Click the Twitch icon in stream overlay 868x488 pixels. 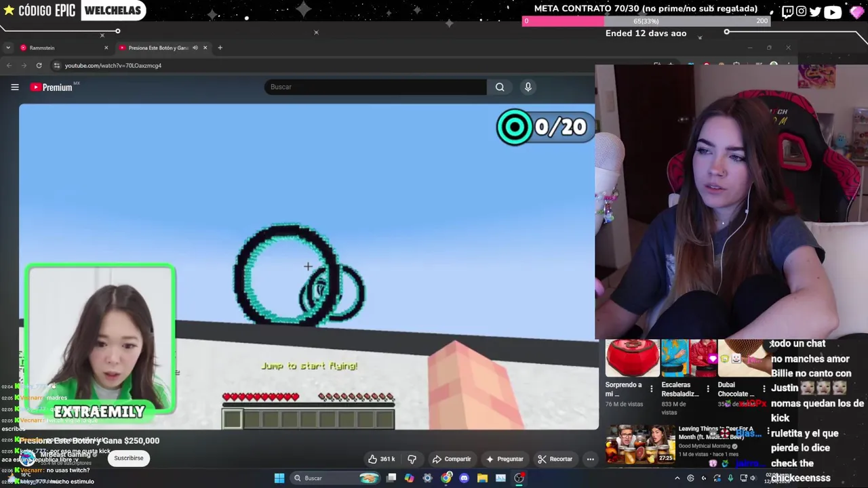pos(787,12)
